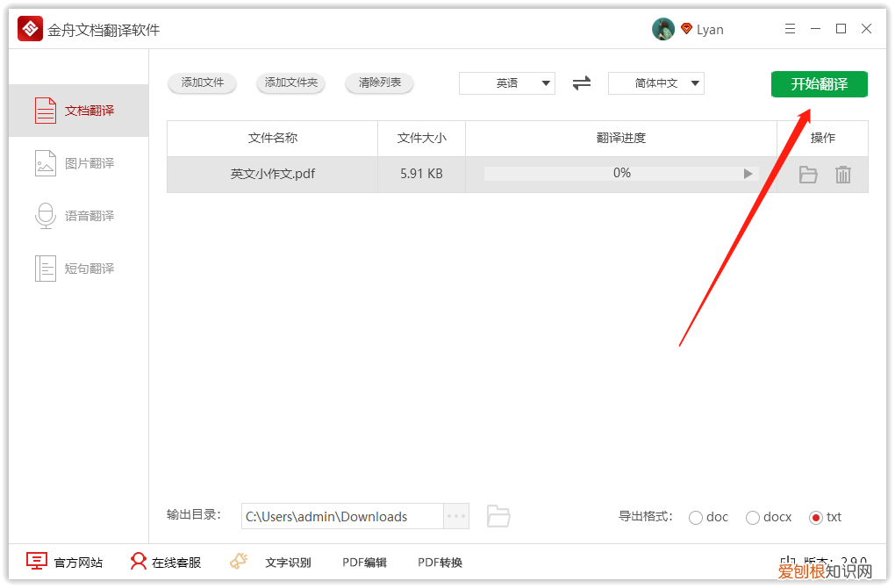The image size is (895, 588).
Task: Select doc as export format
Action: (696, 517)
